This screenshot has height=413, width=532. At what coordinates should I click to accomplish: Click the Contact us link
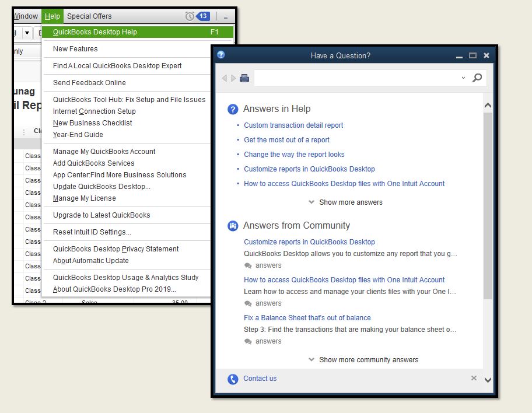(260, 379)
